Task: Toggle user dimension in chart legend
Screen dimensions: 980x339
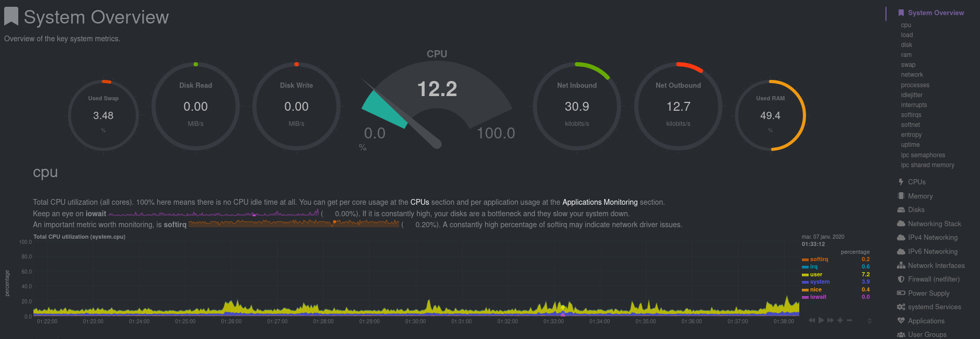Action: coord(816,274)
